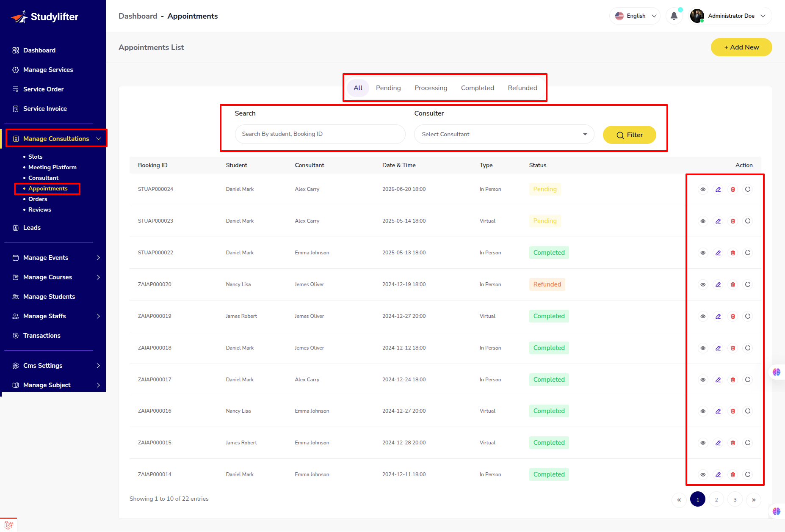Click the refresh status icon for ZAIAP000014

(x=748, y=474)
